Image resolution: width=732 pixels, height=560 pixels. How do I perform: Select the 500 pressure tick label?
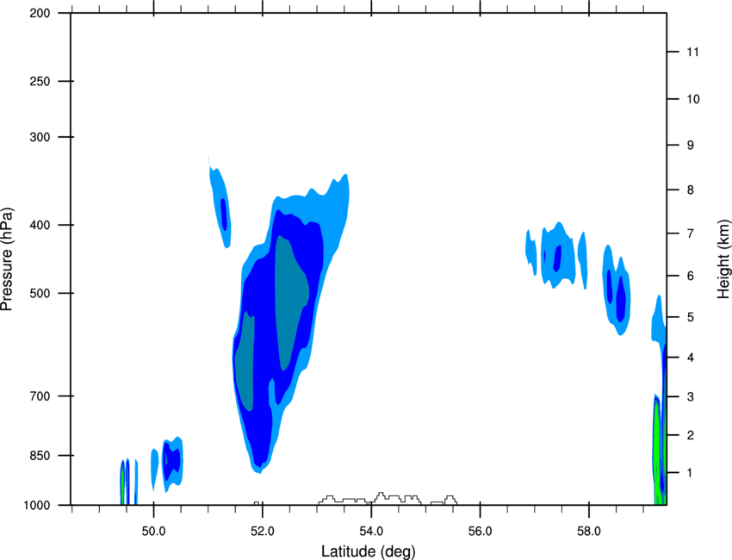pos(40,293)
